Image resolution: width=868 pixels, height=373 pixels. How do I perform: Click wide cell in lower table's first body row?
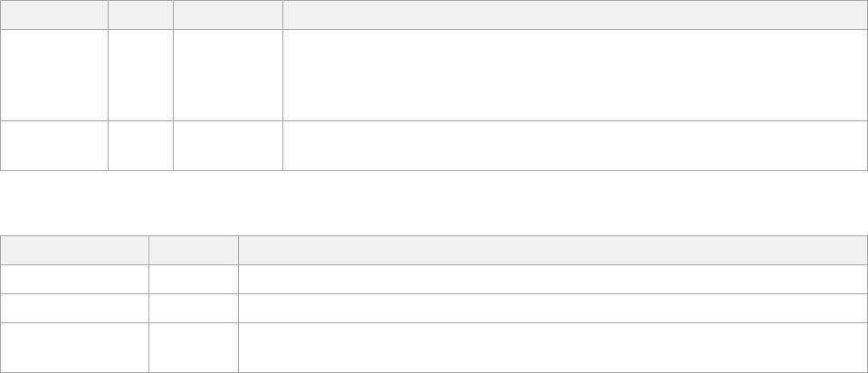[551, 279]
